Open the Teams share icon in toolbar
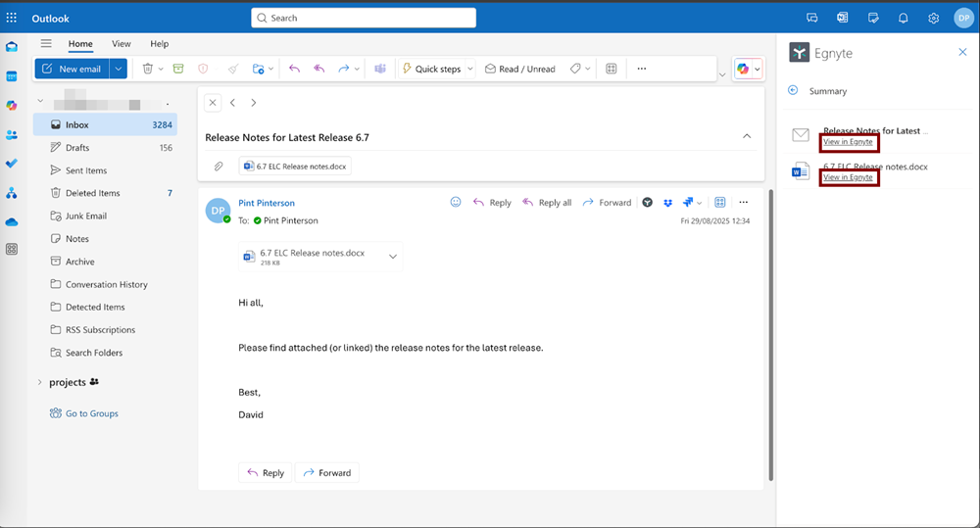Screen dimensions: 980x528 pos(378,69)
